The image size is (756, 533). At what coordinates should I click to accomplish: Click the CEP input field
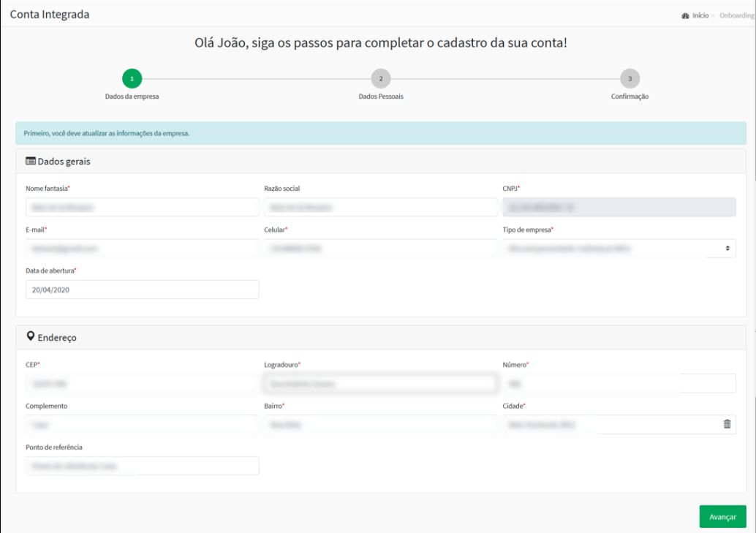tap(142, 383)
